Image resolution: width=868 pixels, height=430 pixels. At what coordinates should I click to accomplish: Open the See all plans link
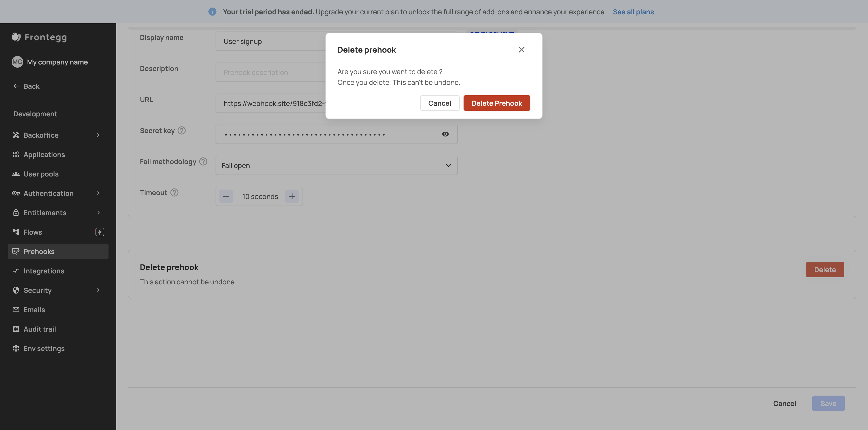[633, 12]
